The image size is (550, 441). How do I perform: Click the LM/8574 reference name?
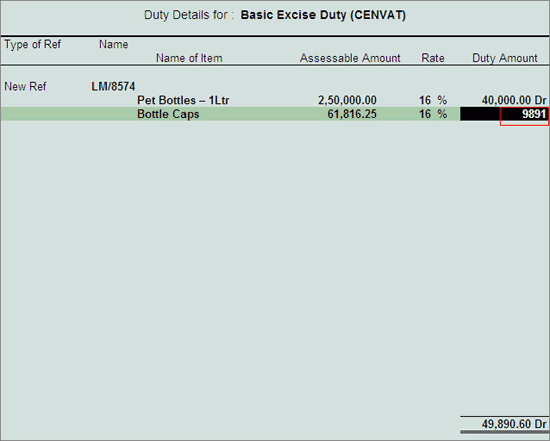pyautogui.click(x=113, y=86)
